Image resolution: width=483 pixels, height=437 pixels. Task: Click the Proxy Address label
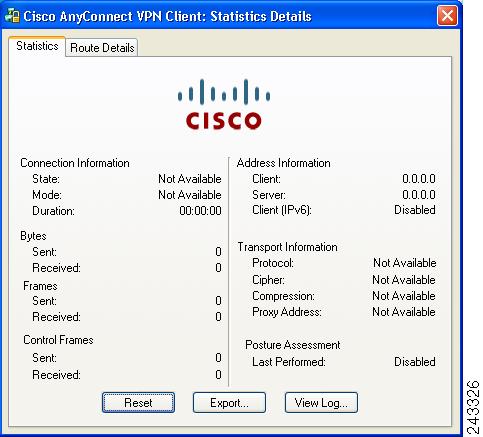(287, 312)
